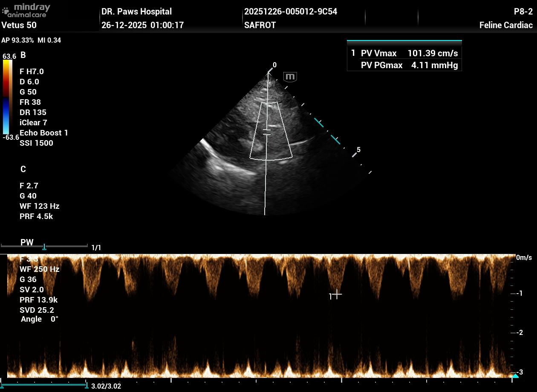The width and height of the screenshot is (537, 392).
Task: Click the cine playback bar end marker
Action: point(87,386)
